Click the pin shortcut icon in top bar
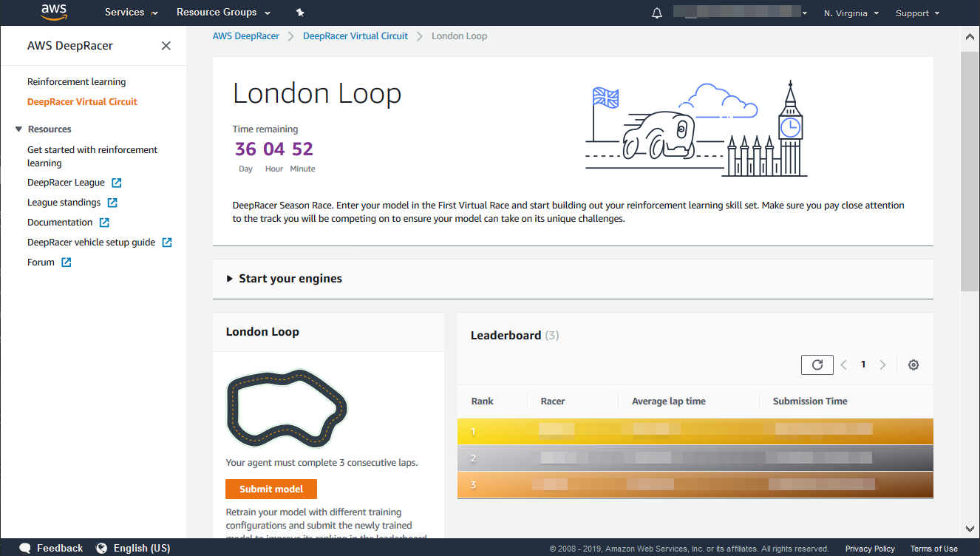980x556 pixels. point(299,13)
